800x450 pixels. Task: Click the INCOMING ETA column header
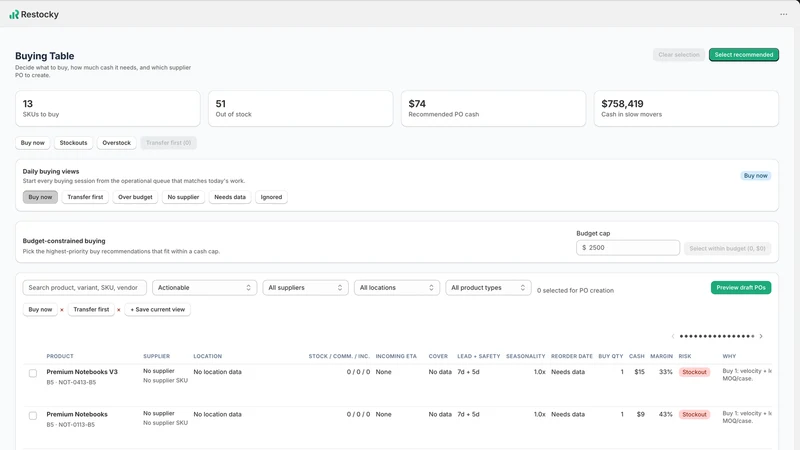coord(396,356)
